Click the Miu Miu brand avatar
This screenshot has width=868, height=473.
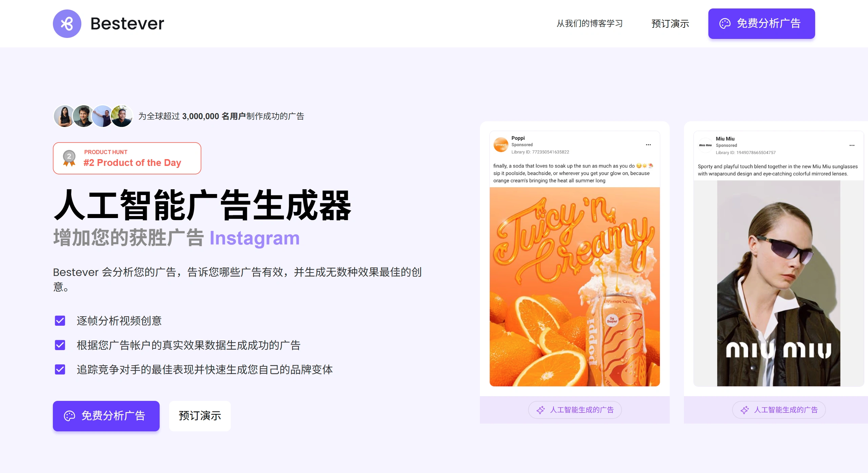pos(706,145)
